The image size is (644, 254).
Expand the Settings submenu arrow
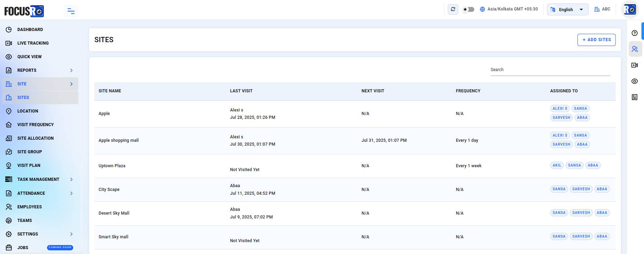coord(71,234)
